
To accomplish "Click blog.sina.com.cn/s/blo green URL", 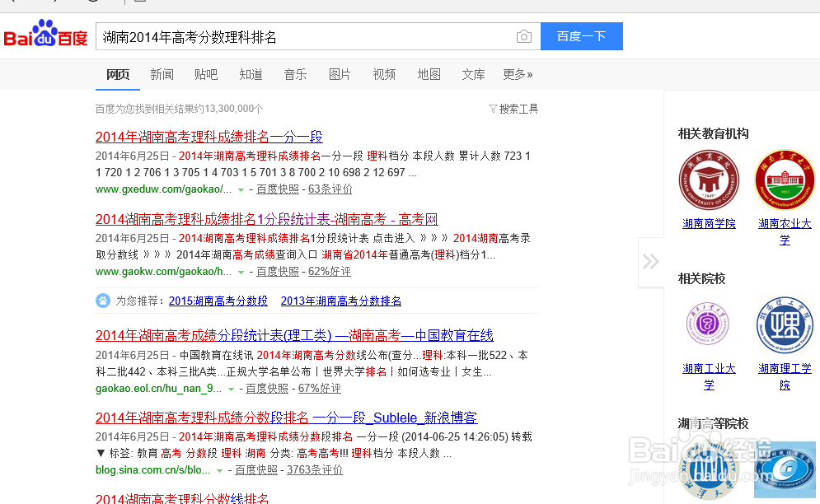I will coord(152,470).
